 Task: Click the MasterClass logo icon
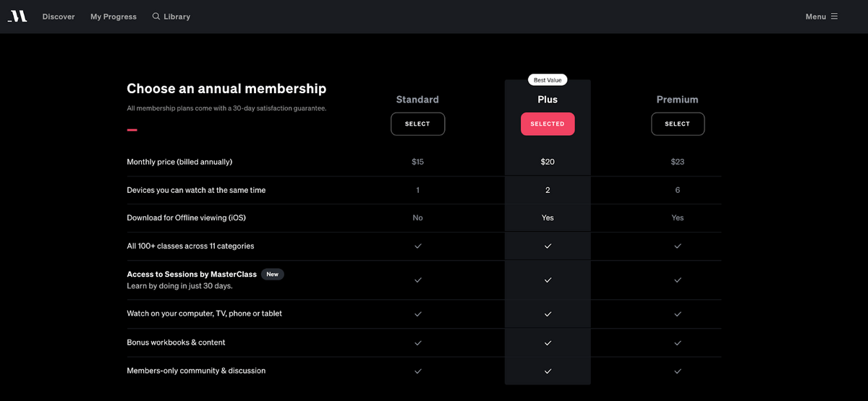tap(17, 16)
